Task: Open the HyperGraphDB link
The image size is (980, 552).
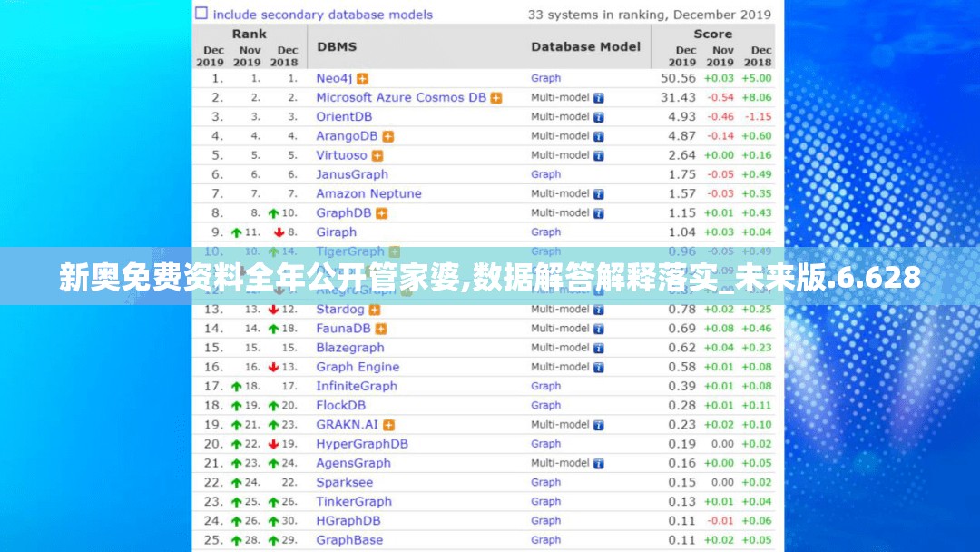Action: point(362,444)
